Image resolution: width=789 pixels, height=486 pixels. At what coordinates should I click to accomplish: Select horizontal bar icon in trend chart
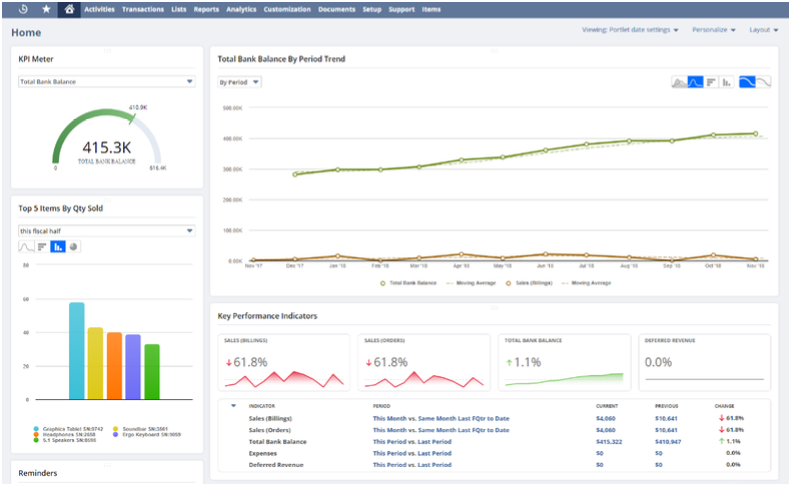click(x=711, y=82)
